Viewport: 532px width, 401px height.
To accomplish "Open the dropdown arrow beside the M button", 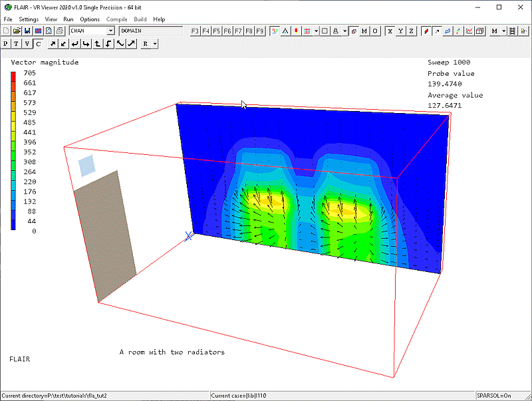I will click(504, 31).
